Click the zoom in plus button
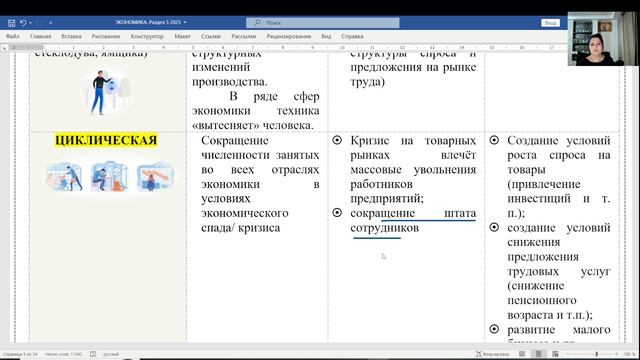This screenshot has height=360, width=640. click(x=617, y=354)
